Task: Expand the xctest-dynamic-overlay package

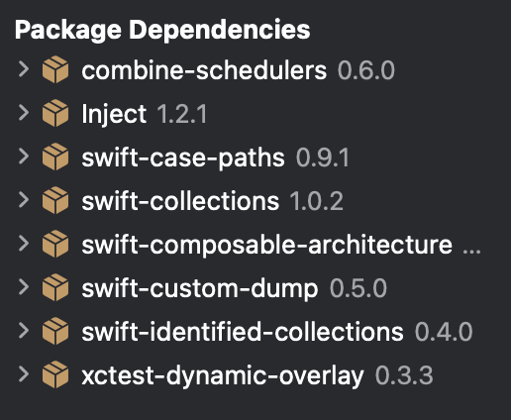Action: coord(24,374)
